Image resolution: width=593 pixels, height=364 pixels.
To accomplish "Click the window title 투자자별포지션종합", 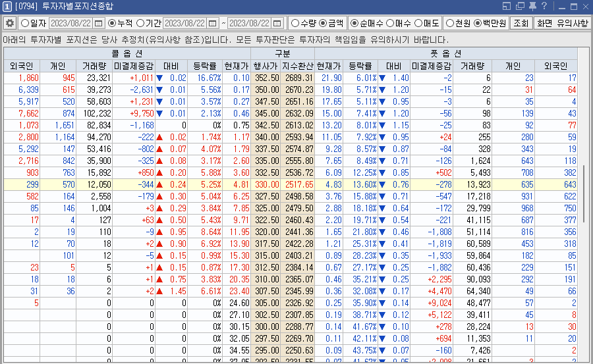I will (77, 7).
